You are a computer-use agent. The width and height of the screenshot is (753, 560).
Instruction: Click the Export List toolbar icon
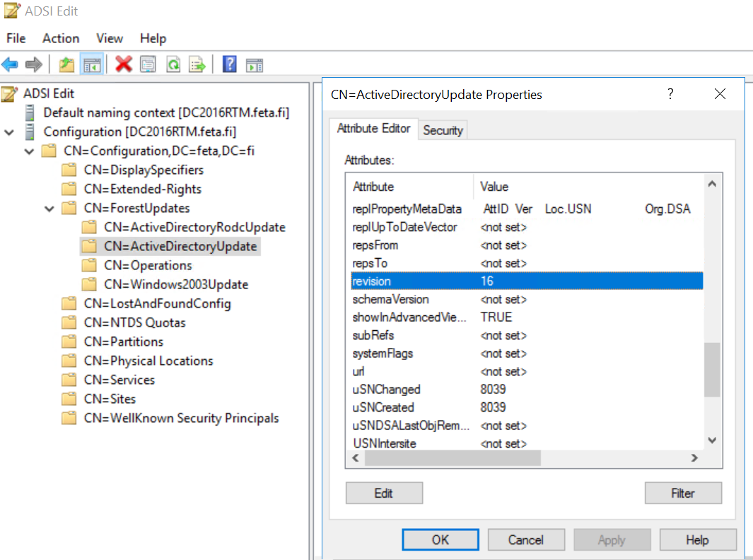[x=197, y=65]
